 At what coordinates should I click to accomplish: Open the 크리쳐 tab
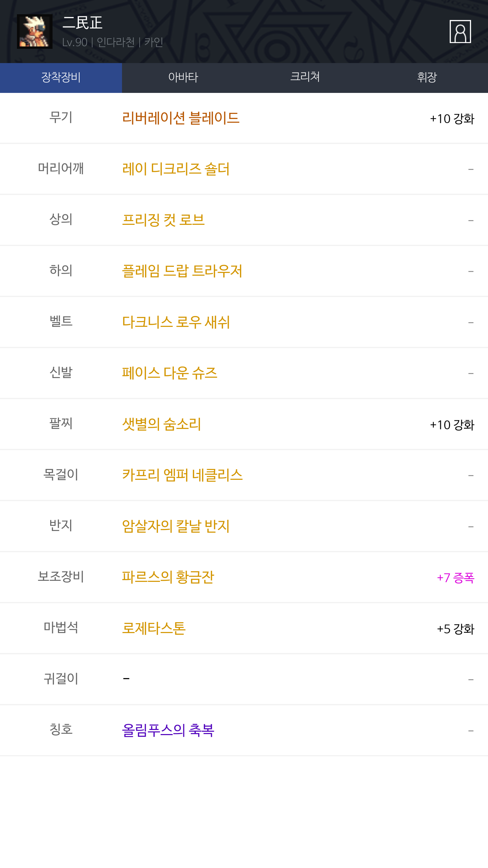305,78
